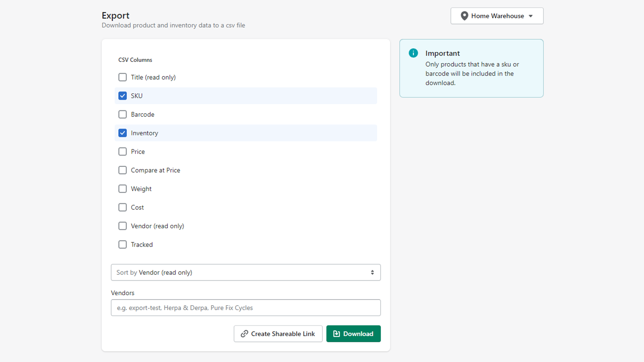Image resolution: width=644 pixels, height=362 pixels.
Task: Click the Download button
Action: coord(353,333)
